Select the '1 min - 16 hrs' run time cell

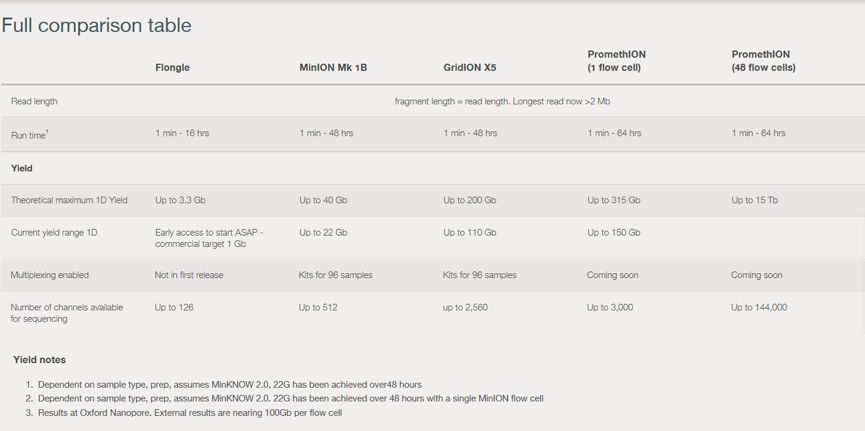182,133
